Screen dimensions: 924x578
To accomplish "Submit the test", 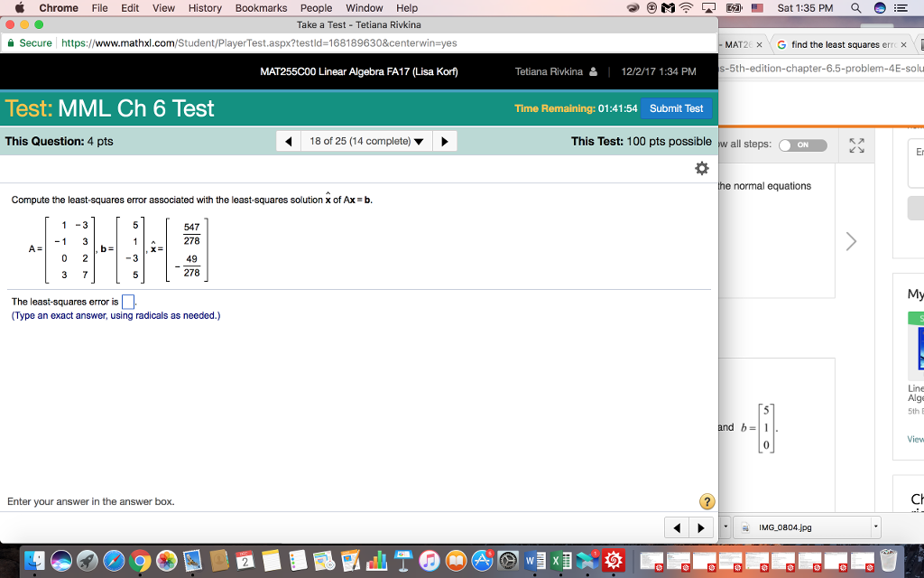I will [x=676, y=108].
